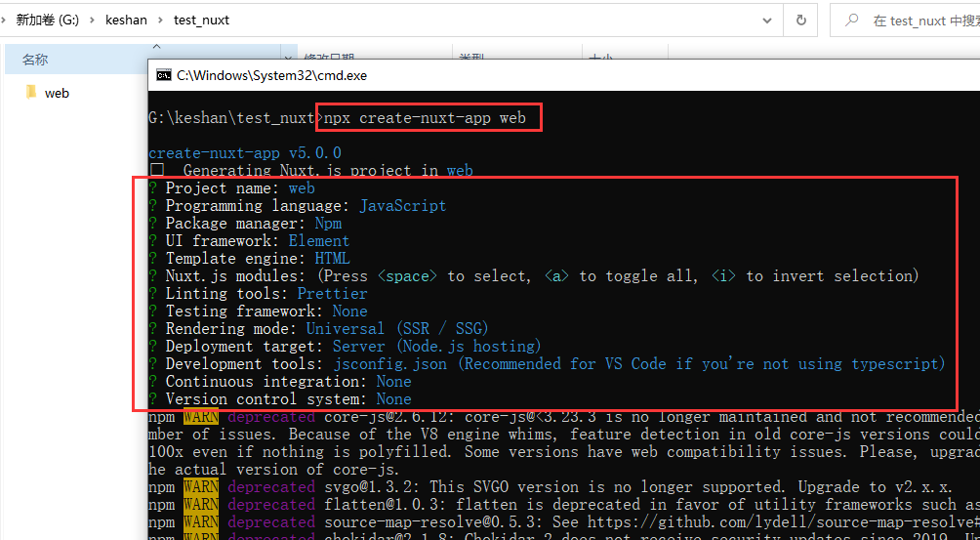Open the web folder icon in Explorer
The height and width of the screenshot is (540, 980).
(x=31, y=93)
